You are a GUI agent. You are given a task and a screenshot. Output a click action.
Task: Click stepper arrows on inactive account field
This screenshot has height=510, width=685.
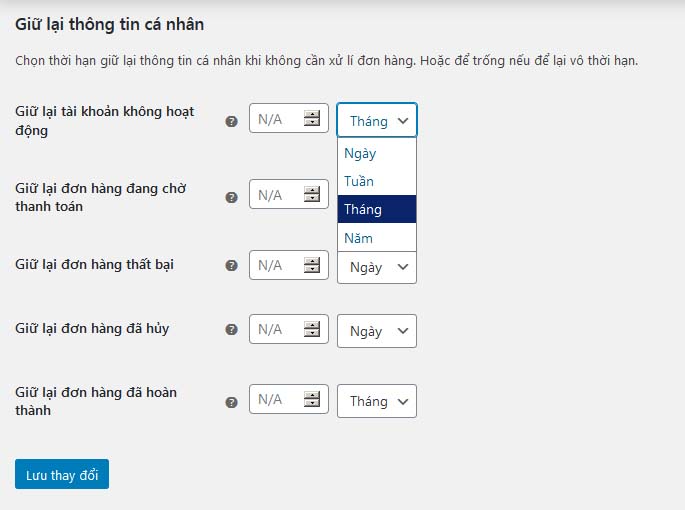pos(312,118)
